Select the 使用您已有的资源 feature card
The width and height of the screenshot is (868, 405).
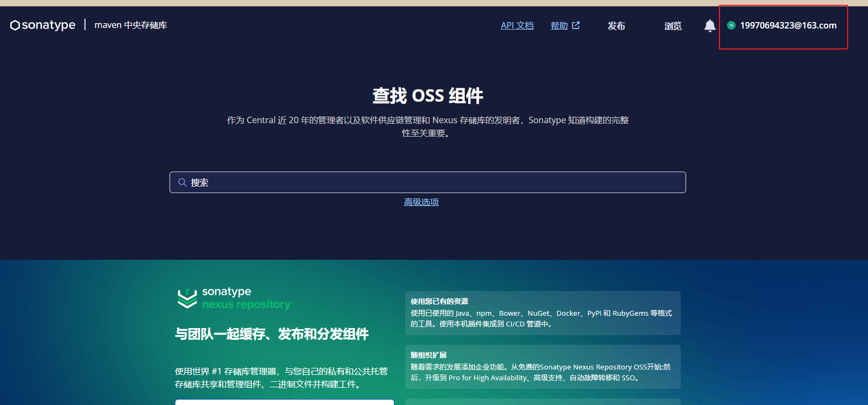click(x=542, y=313)
